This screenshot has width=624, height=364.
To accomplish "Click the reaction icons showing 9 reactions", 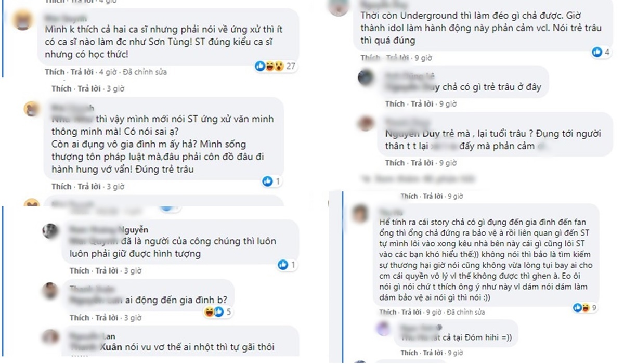I will (584, 308).
